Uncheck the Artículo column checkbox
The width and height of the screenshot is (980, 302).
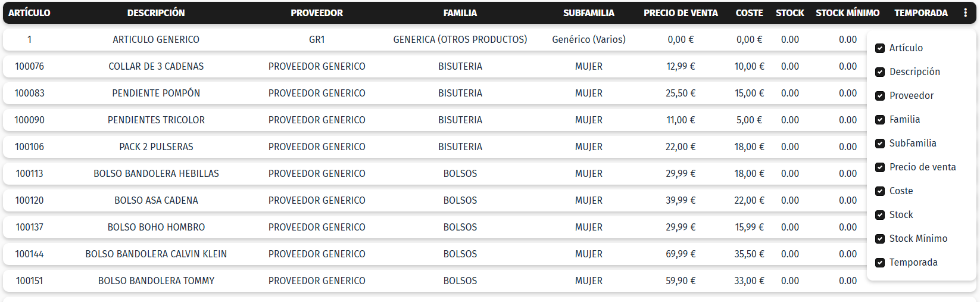pyautogui.click(x=880, y=48)
